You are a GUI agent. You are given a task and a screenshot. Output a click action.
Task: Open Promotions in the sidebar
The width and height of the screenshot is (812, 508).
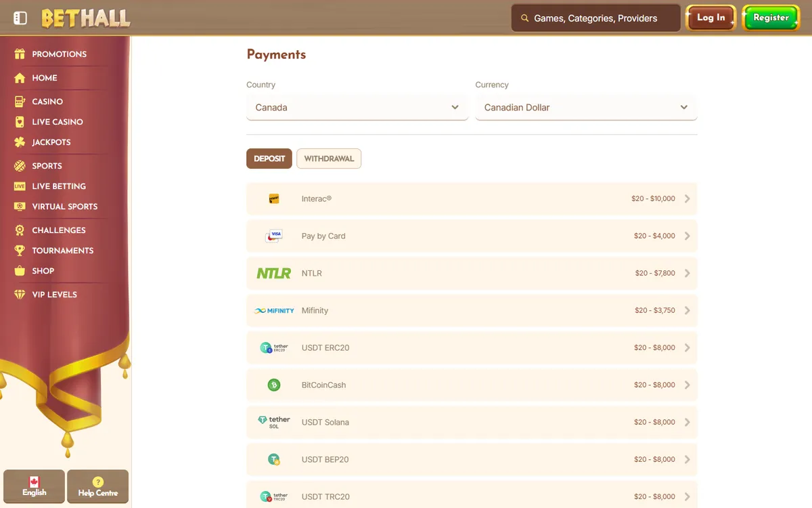(x=60, y=54)
